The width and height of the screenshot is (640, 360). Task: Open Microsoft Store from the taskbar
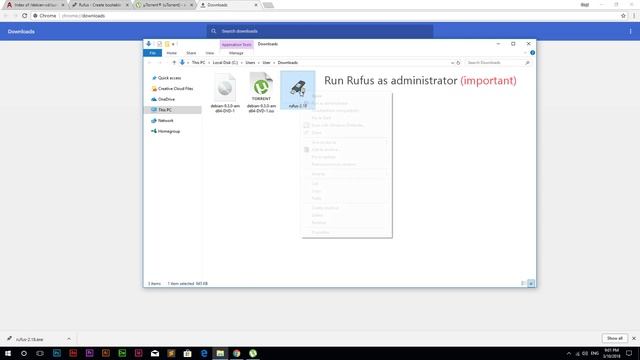(x=187, y=353)
